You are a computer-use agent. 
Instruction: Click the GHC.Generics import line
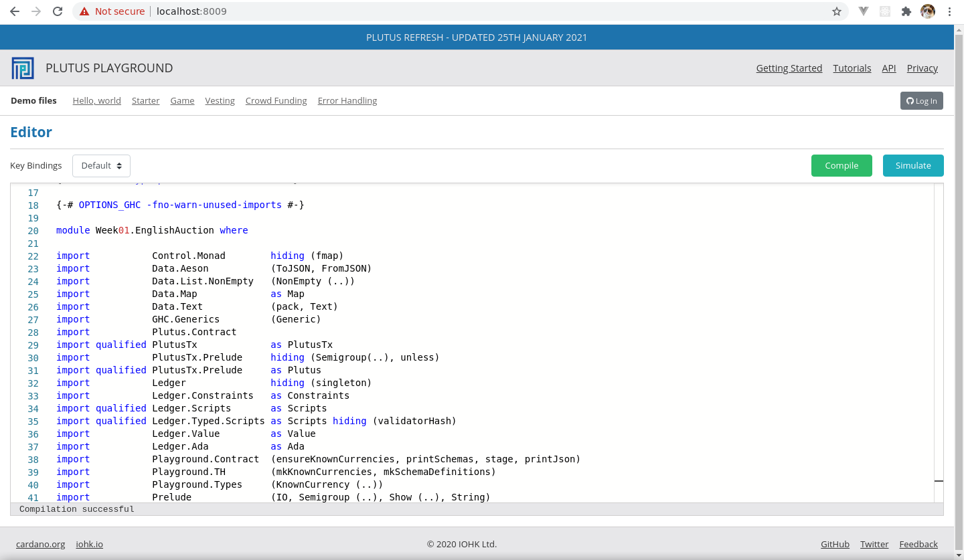coord(189,319)
